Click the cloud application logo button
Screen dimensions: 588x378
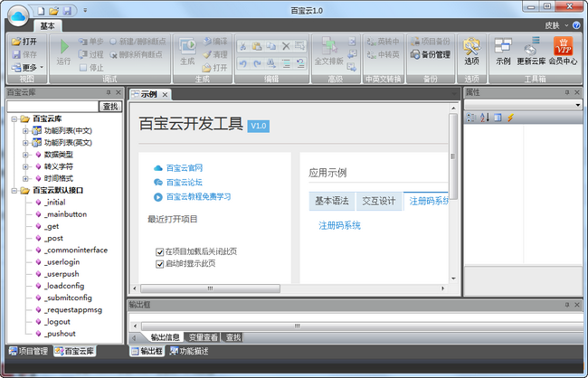tap(18, 15)
